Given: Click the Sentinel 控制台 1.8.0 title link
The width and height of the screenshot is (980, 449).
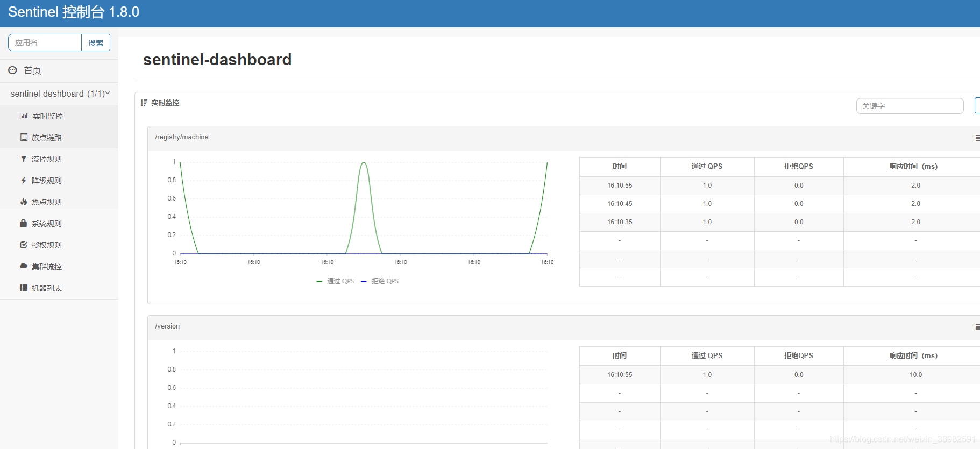Looking at the screenshot, I should (x=74, y=12).
